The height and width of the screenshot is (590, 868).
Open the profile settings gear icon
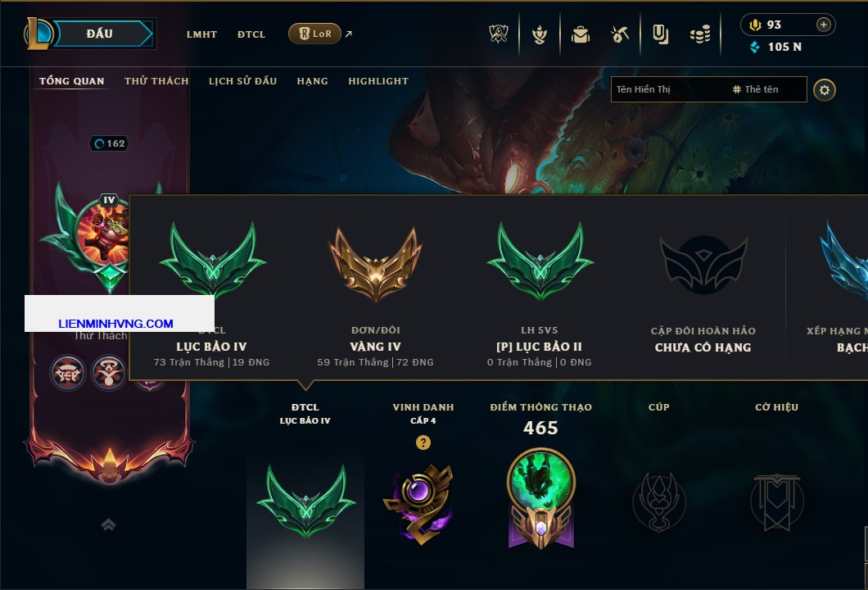(825, 90)
